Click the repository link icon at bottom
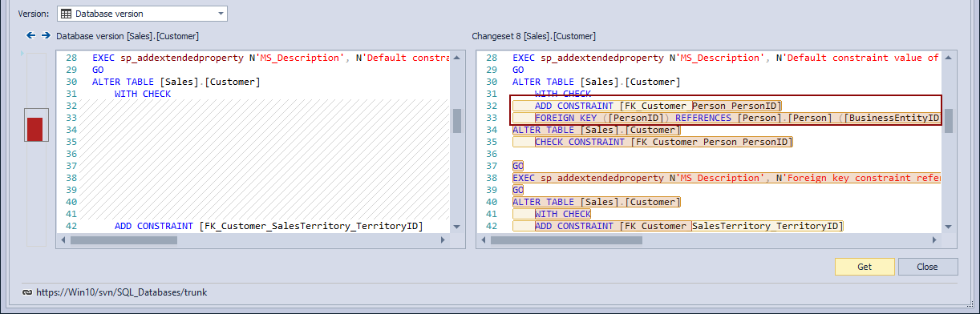 point(26,292)
